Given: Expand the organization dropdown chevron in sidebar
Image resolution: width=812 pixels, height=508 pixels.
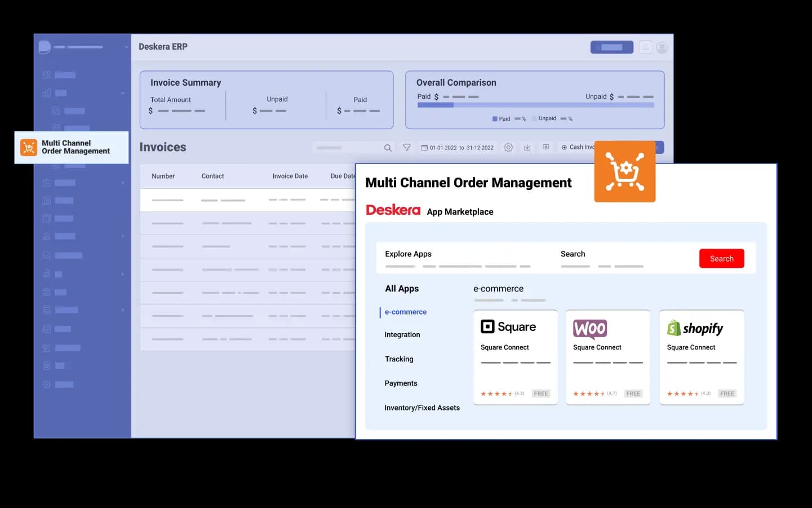Looking at the screenshot, I should tap(126, 47).
